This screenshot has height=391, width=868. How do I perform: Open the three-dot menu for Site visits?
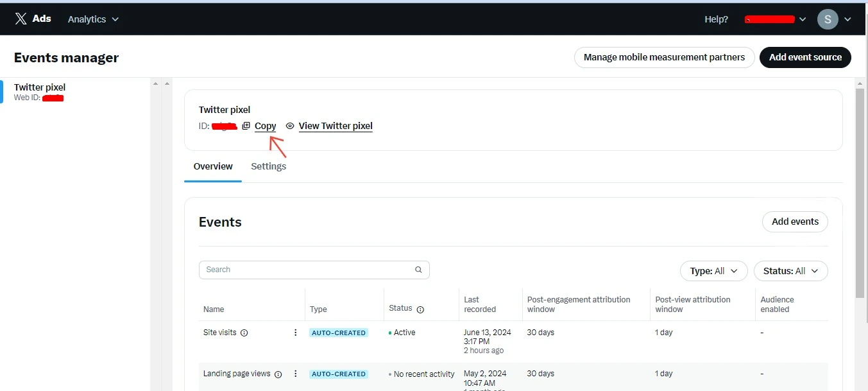click(x=296, y=333)
